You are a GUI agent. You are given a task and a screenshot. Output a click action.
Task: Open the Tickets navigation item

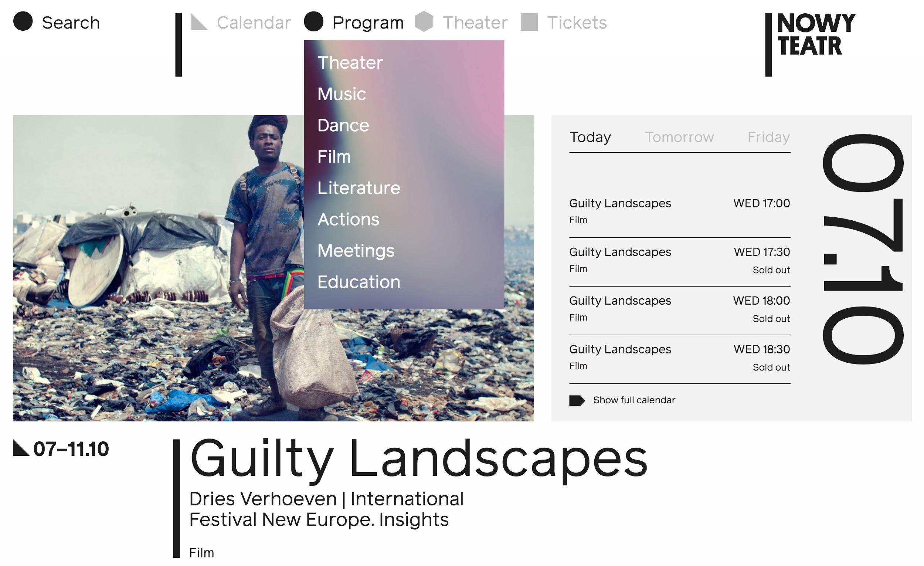coord(577,23)
